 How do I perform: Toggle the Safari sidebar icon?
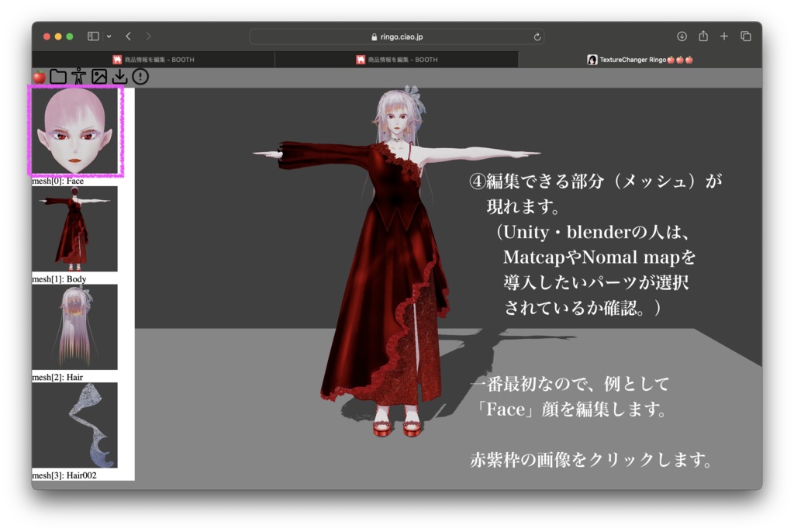tap(91, 36)
